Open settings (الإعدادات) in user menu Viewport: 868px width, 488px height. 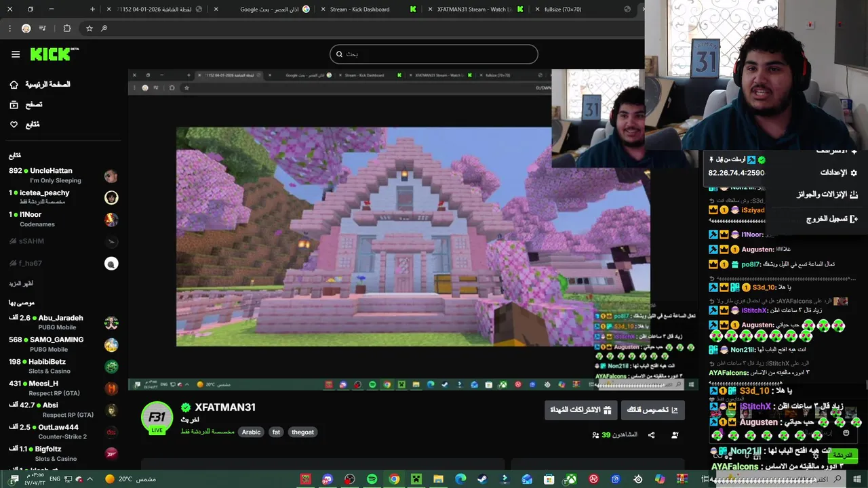pyautogui.click(x=839, y=173)
